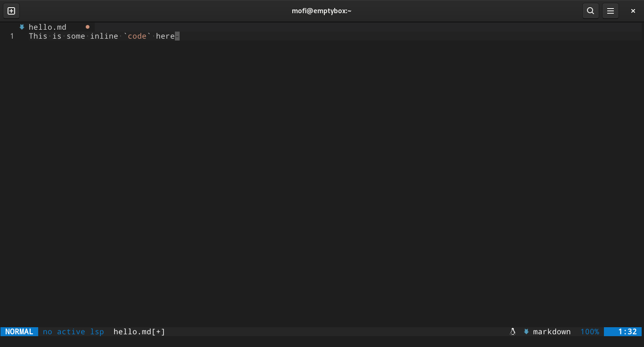
Task: Click the Linux penguin icon in the status bar
Action: point(513,331)
